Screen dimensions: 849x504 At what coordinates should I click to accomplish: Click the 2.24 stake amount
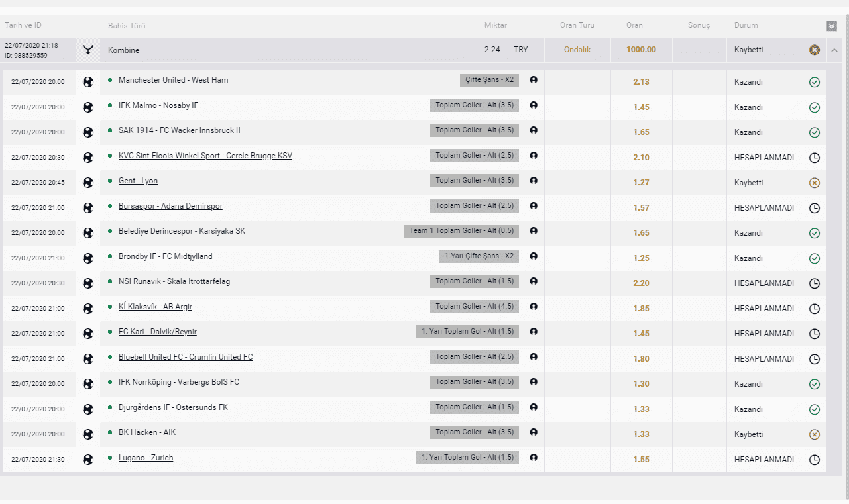[x=492, y=50]
